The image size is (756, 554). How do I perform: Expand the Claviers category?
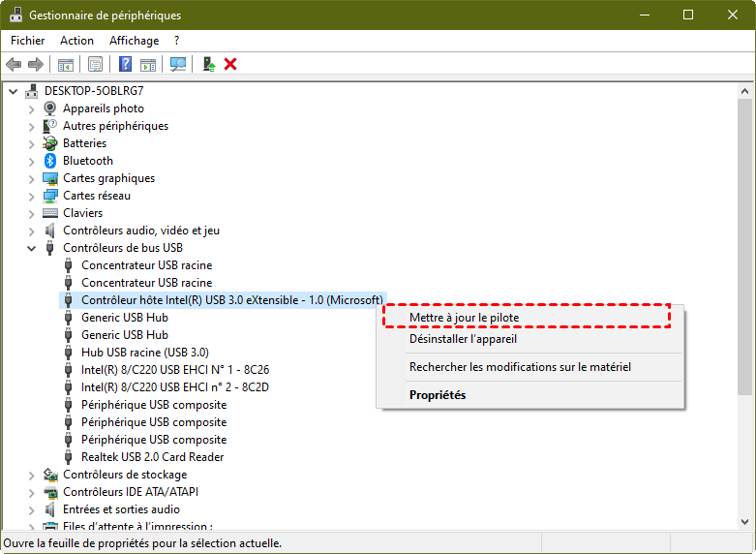[31, 213]
